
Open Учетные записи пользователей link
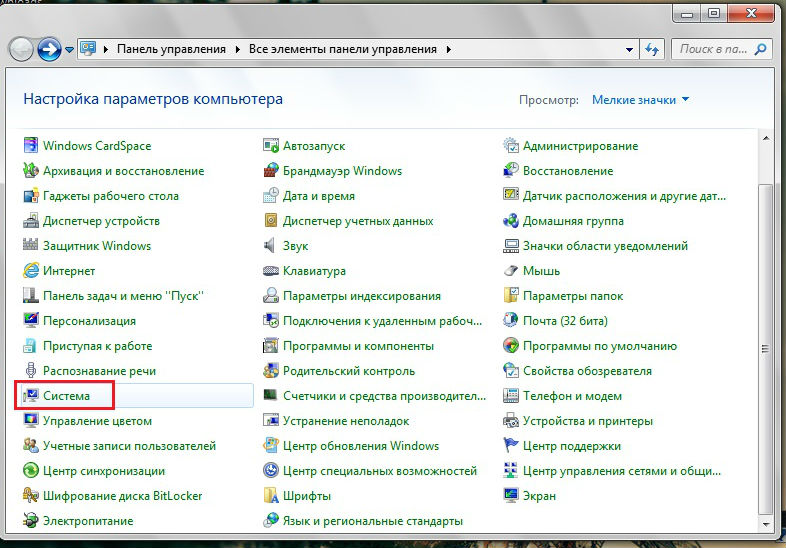(129, 446)
